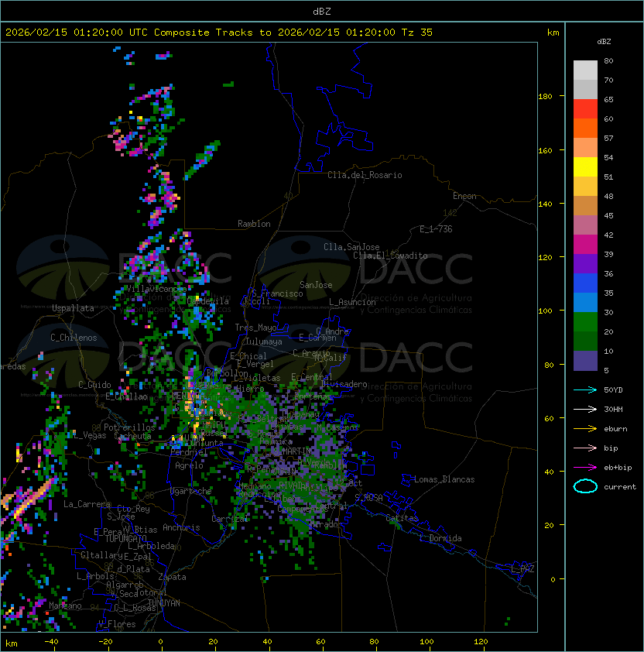This screenshot has height=652, width=644.
Task: Click the 'Tz 35' text in header
Action: [417, 33]
